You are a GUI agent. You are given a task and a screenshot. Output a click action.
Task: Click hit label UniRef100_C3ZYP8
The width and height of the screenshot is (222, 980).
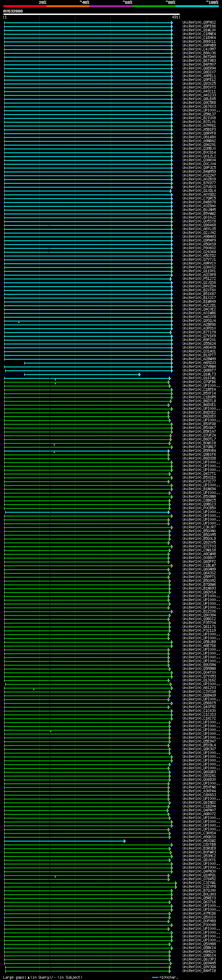pyautogui.click(x=199, y=887)
